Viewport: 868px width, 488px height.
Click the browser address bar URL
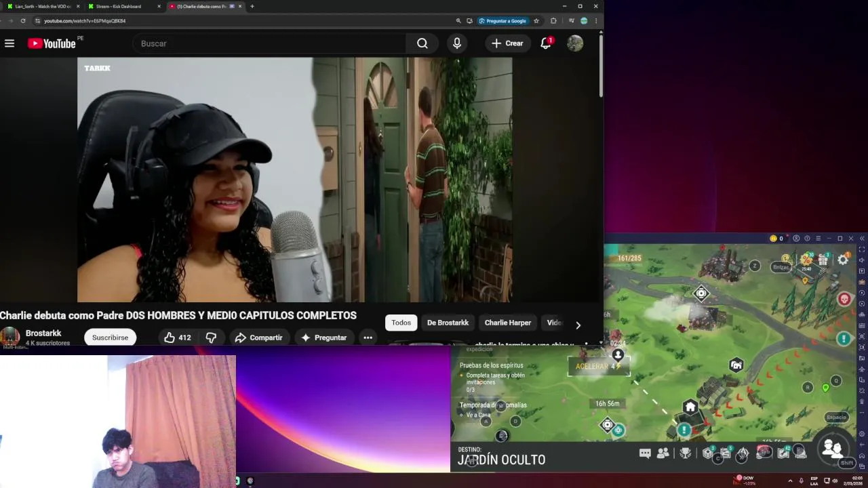pos(85,21)
